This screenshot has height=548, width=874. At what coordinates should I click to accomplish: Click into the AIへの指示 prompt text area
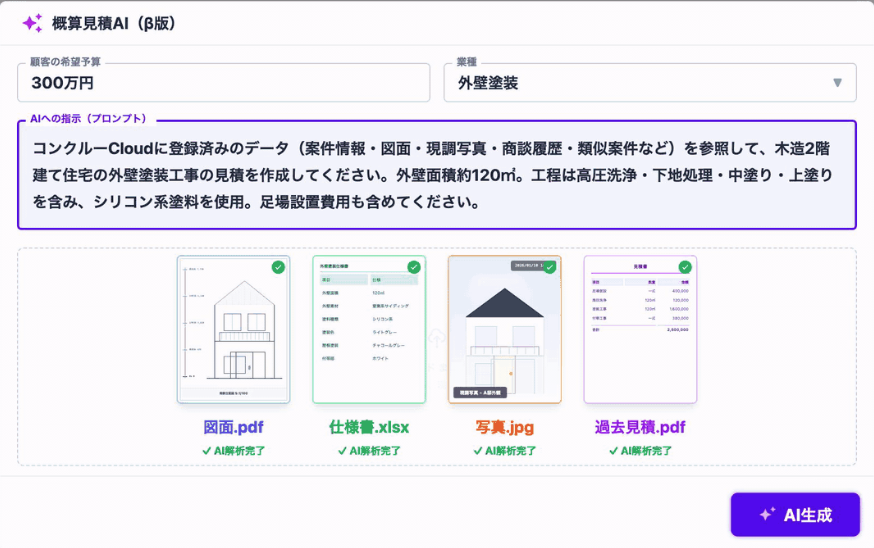437,176
